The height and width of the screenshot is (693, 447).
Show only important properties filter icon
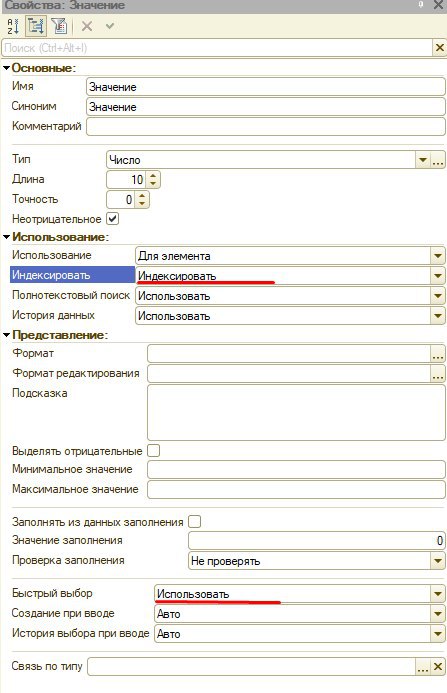click(58, 26)
